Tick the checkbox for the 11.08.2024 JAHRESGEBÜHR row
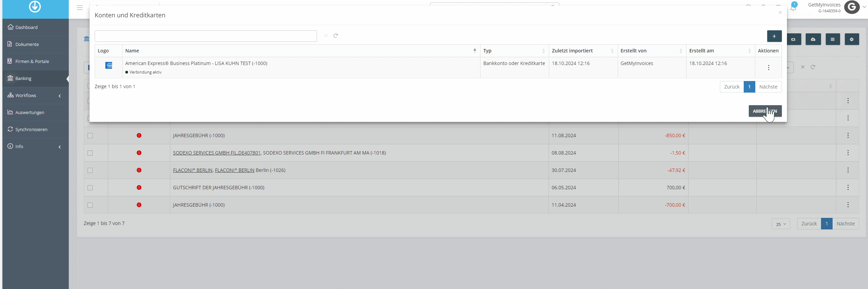Screen dimensions: 868x289 pos(90,135)
